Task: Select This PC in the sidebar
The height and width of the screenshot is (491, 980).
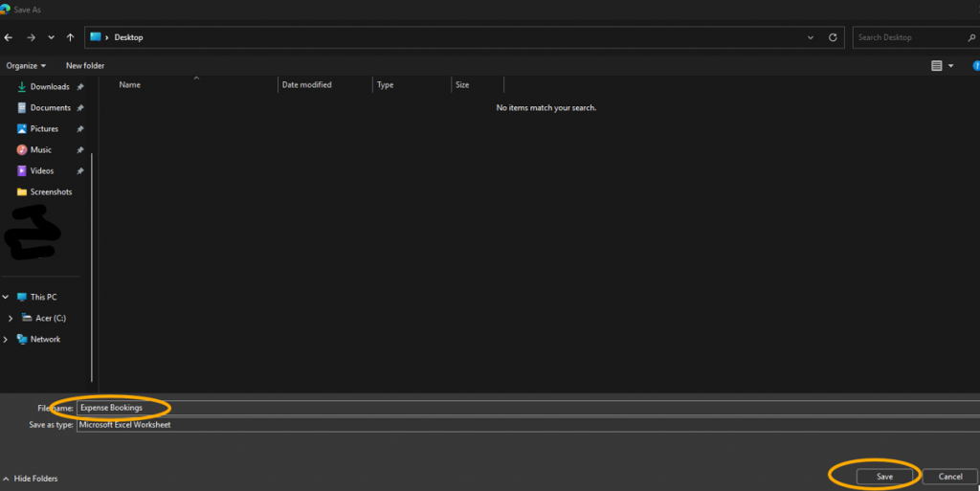Action: pyautogui.click(x=43, y=297)
